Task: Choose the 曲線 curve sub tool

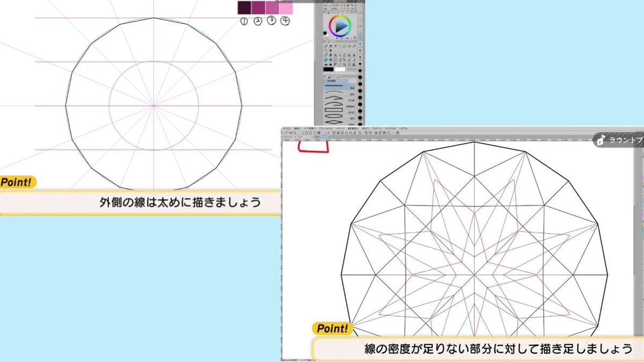Action: pyautogui.click(x=340, y=92)
